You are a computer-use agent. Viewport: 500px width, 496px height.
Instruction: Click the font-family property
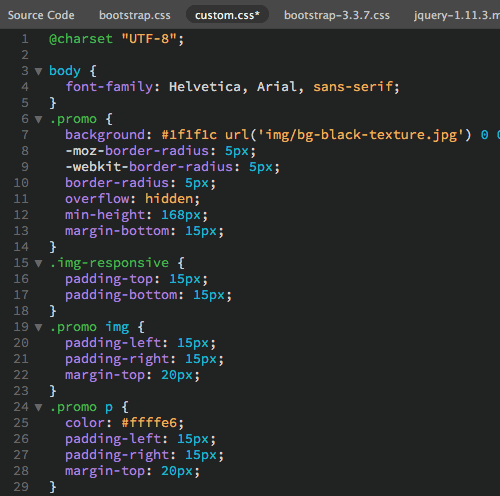click(109, 87)
